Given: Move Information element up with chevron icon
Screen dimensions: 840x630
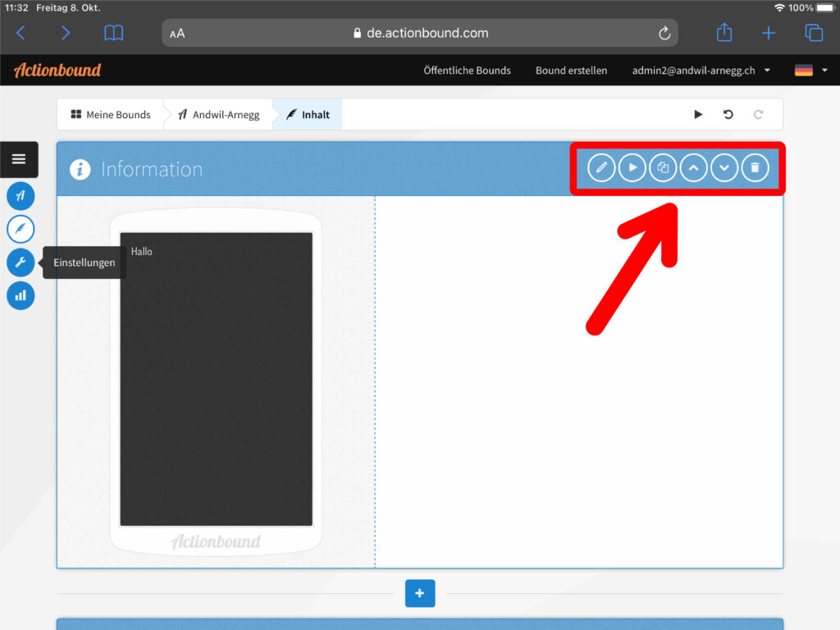Looking at the screenshot, I should (693, 168).
